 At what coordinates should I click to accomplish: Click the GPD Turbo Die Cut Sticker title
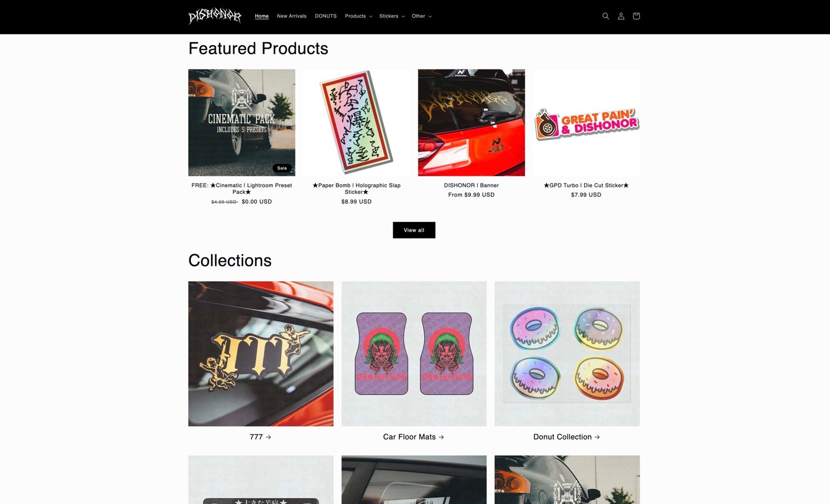coord(586,185)
